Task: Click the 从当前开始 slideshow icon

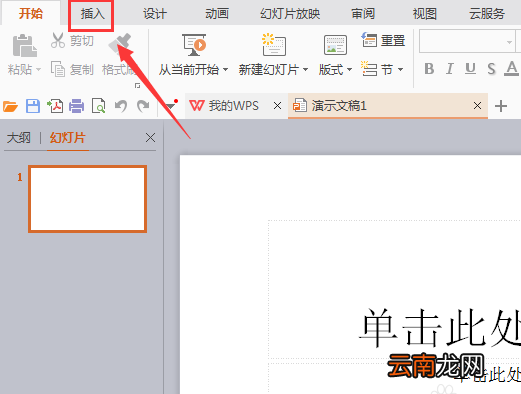Action: pos(194,45)
